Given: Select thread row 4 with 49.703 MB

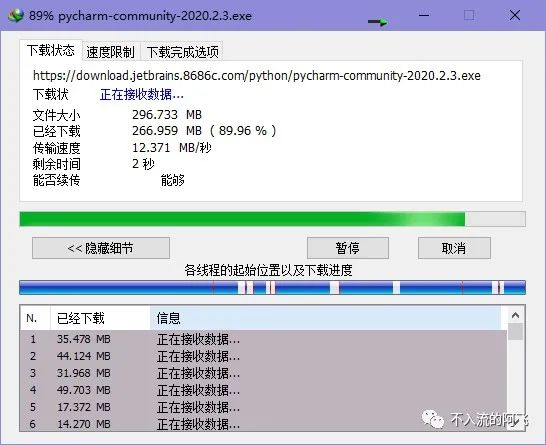Looking at the screenshot, I should 264,390.
